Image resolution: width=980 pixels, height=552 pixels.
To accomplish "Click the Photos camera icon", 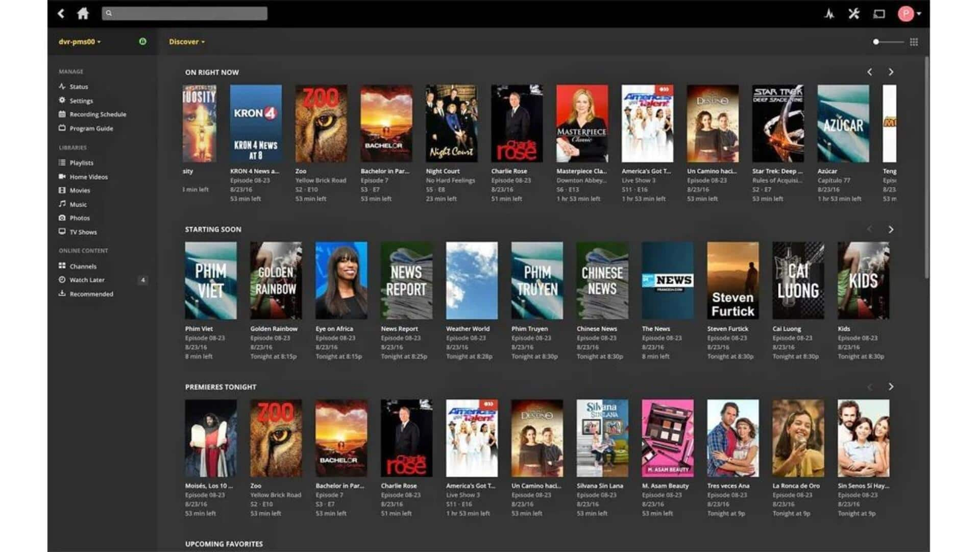I will click(x=62, y=218).
